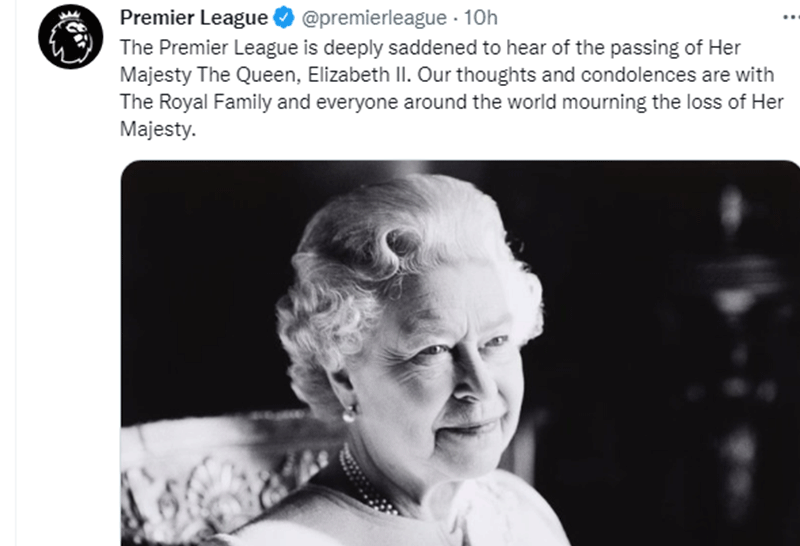The width and height of the screenshot is (800, 546).
Task: Open the tweet's 10h timestamp link
Action: pyautogui.click(x=481, y=19)
